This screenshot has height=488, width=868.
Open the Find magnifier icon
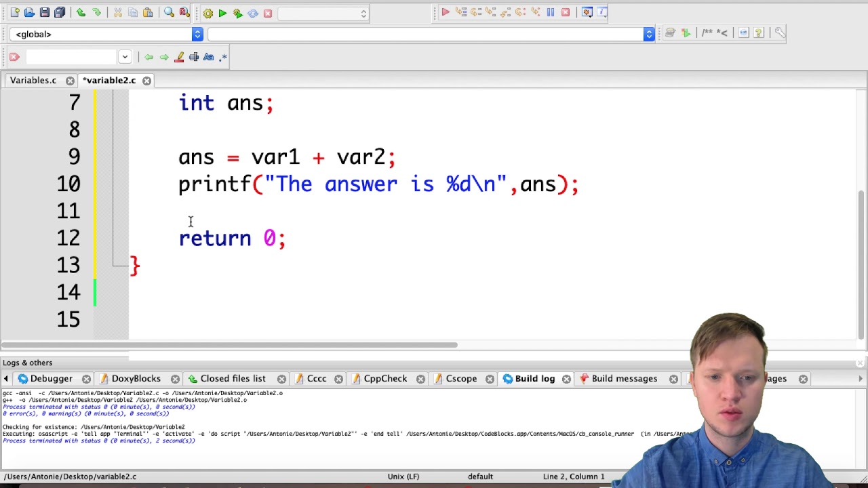pos(169,12)
